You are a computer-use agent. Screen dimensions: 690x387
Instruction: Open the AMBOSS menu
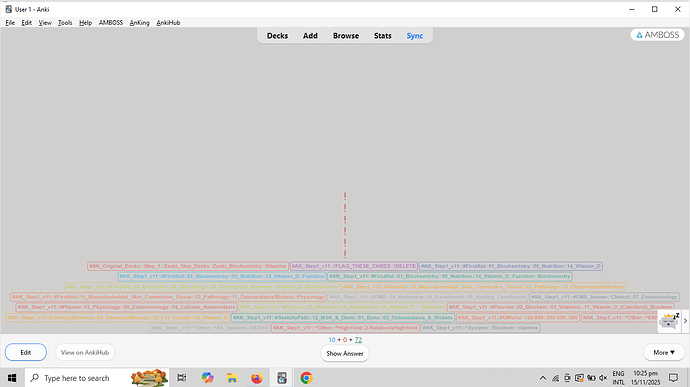pyautogui.click(x=110, y=22)
